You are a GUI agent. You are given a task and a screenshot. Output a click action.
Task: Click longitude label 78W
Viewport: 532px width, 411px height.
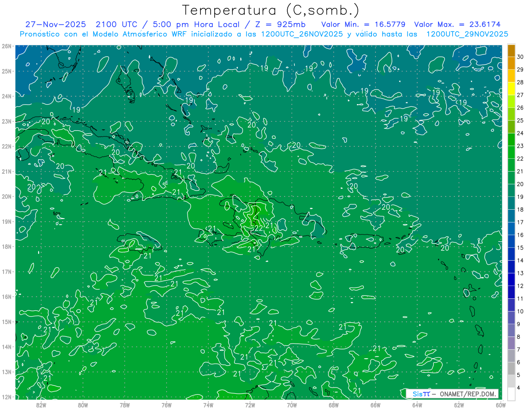tap(125, 405)
